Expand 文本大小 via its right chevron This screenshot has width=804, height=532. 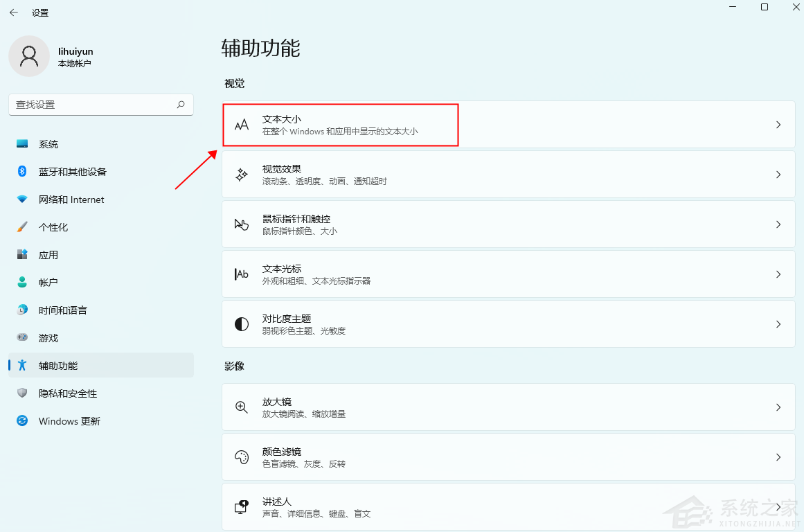click(x=778, y=125)
